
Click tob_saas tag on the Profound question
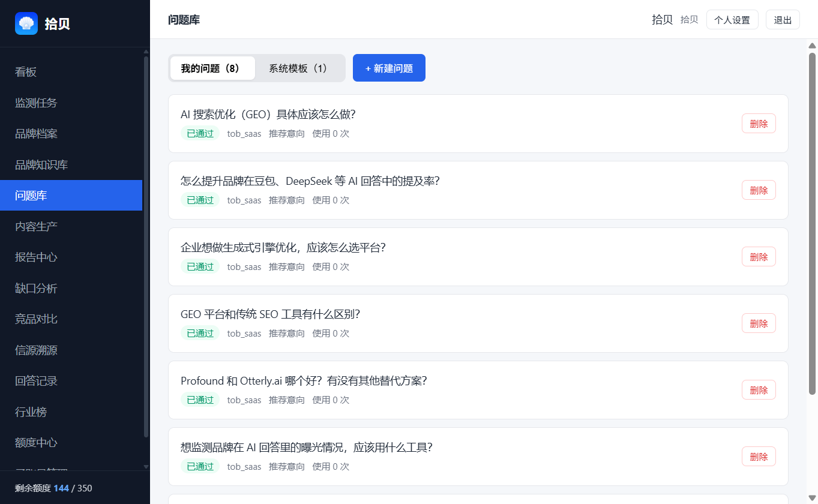coord(244,400)
